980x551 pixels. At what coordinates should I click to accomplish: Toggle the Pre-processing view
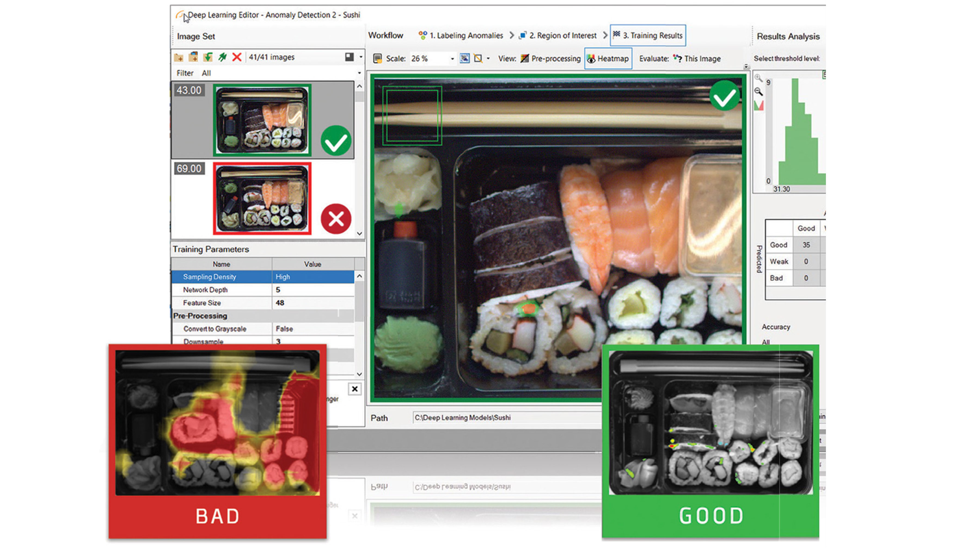click(556, 59)
